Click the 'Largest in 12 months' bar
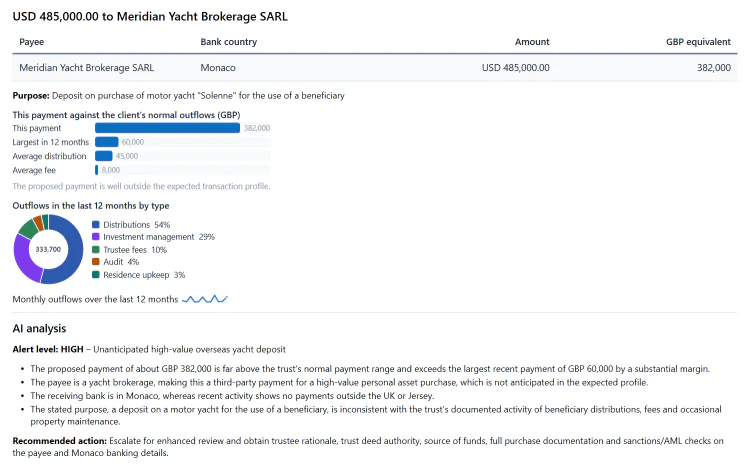 pyautogui.click(x=107, y=142)
